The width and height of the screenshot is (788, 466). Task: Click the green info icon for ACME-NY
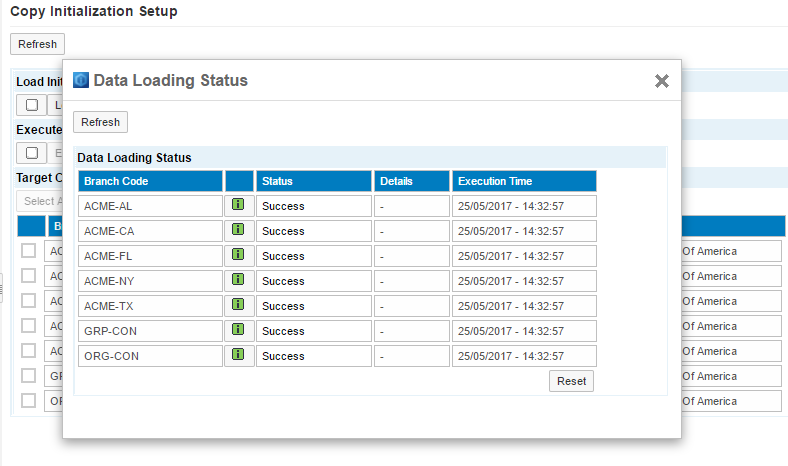pyautogui.click(x=238, y=280)
